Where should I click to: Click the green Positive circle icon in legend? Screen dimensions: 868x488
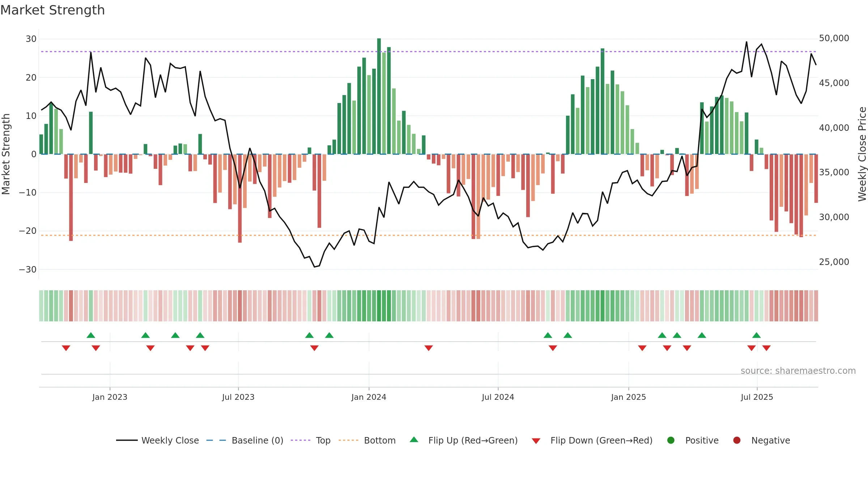671,440
